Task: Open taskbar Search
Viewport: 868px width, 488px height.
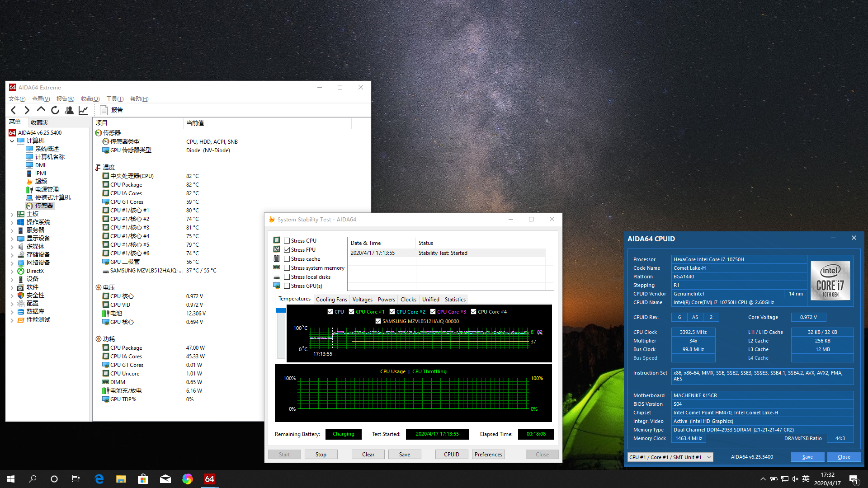Action: coord(33,479)
